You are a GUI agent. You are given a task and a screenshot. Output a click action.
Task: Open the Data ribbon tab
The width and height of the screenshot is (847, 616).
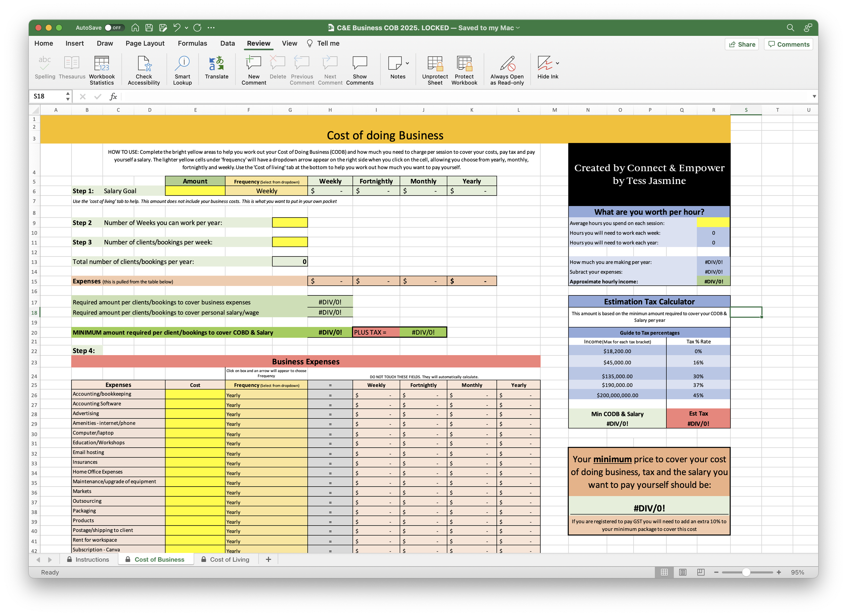[x=227, y=43]
